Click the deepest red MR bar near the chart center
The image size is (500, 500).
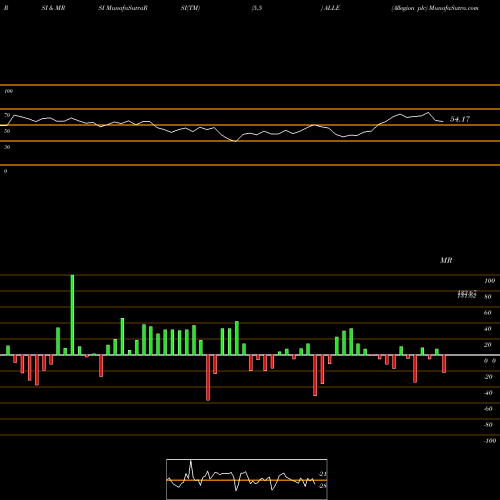pos(208,378)
